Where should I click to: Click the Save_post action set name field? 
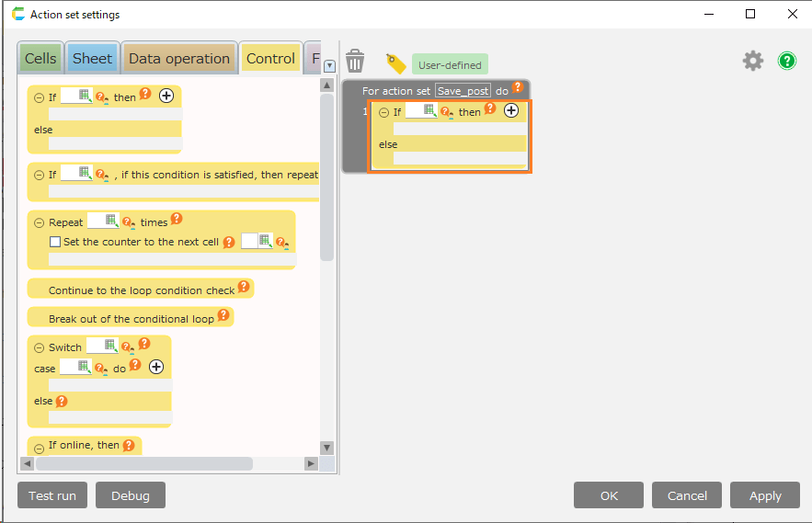tap(463, 91)
